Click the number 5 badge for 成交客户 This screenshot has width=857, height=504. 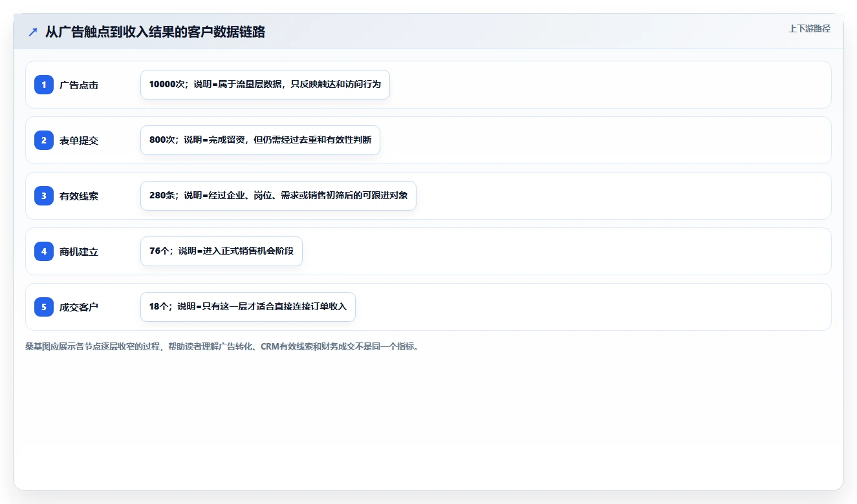click(44, 307)
